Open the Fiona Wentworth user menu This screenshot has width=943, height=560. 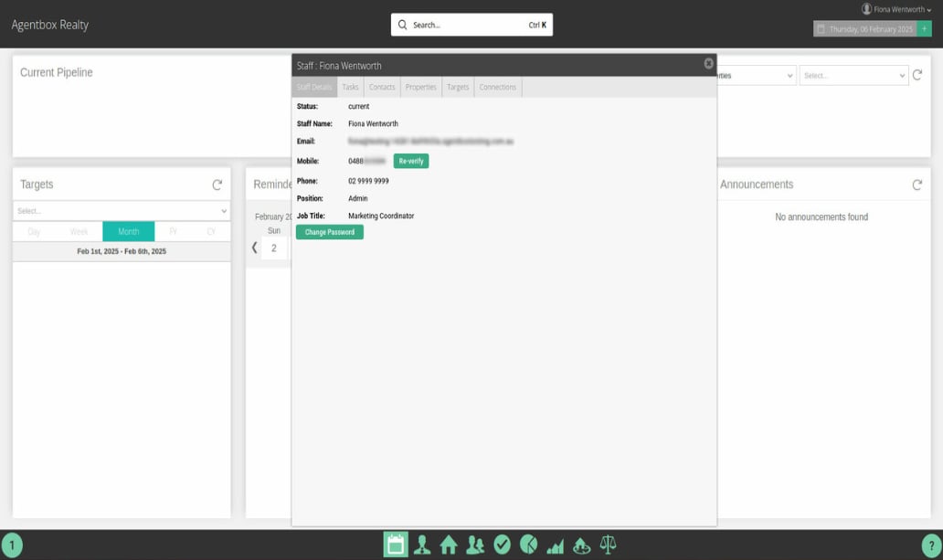[x=896, y=9]
